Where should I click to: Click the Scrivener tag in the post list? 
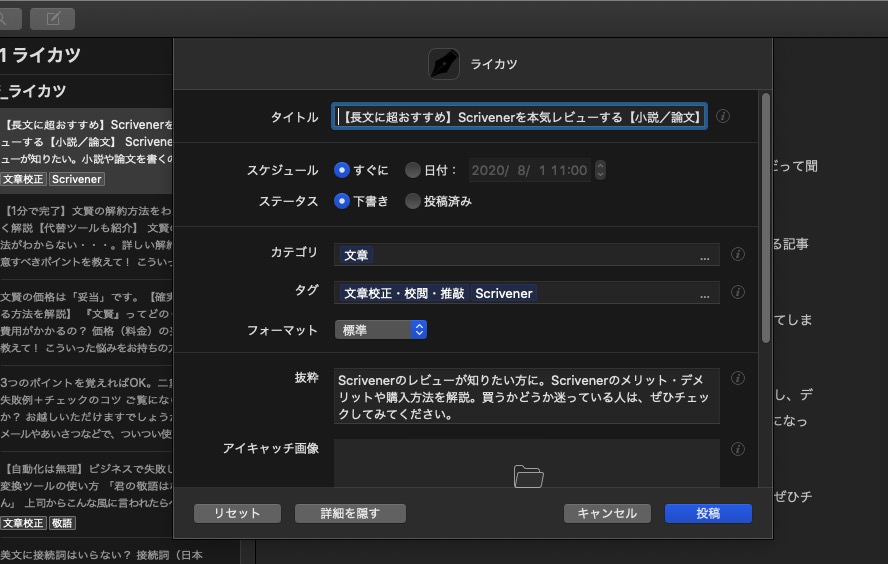pos(76,179)
